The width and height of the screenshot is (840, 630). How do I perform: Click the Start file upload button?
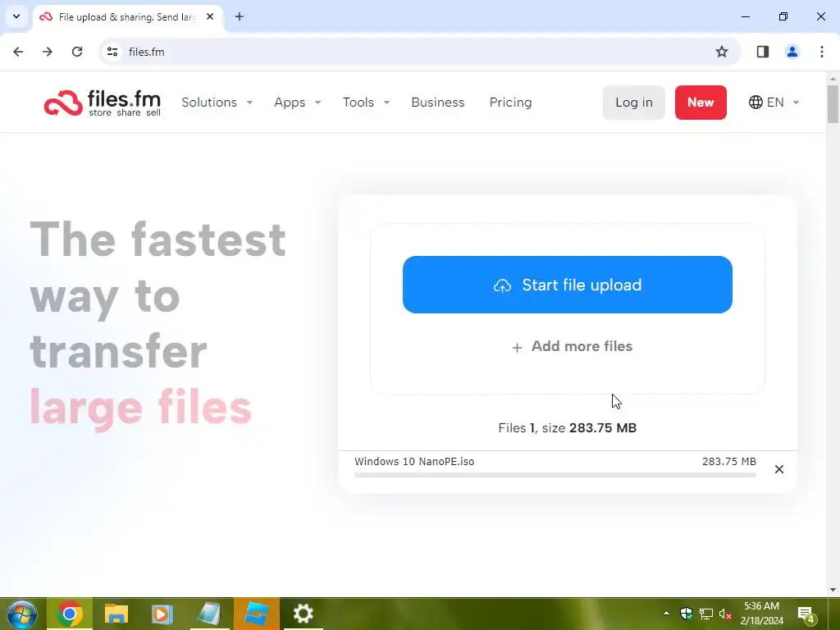point(568,285)
